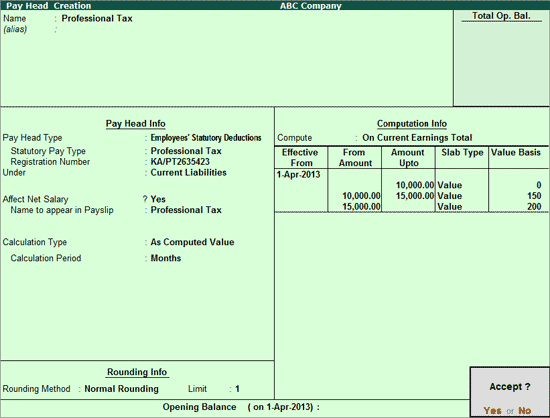Change Calculation Type 'As Computed Value'
Image resolution: width=550 pixels, height=418 pixels.
coord(192,242)
